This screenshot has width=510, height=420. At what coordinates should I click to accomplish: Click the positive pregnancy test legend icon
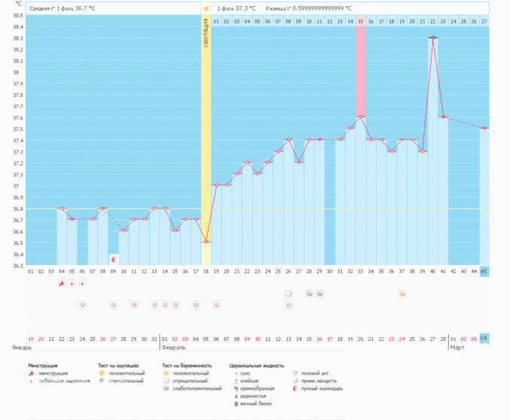(x=166, y=373)
